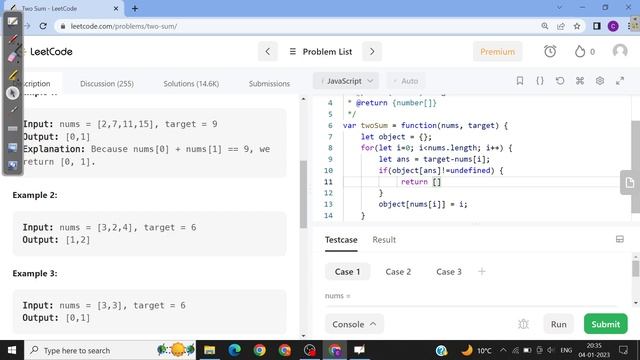Screen dimensions: 640x360
Task: Open the Solutions (14.6K) tab
Action: pyautogui.click(x=191, y=83)
